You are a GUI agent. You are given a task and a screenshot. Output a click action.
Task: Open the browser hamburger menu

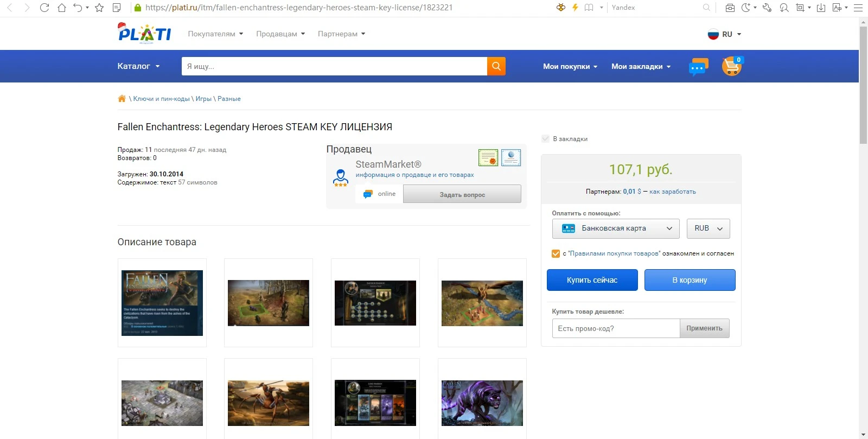[x=858, y=8]
